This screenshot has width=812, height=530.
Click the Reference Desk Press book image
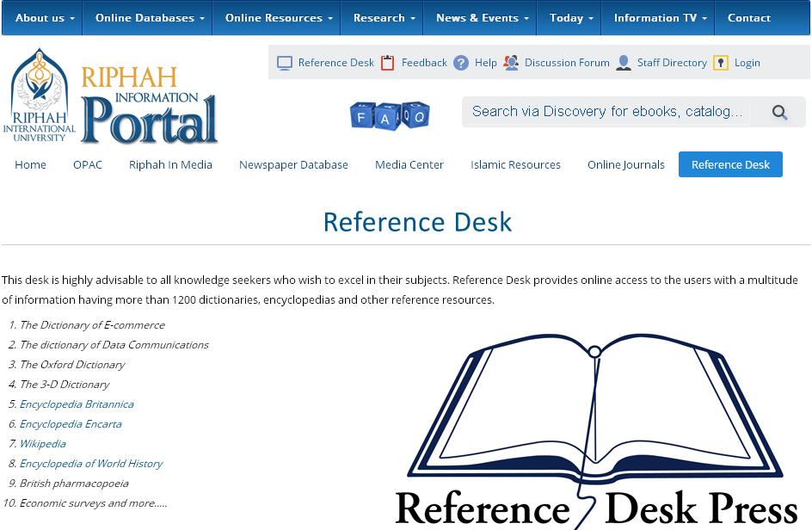coord(595,430)
